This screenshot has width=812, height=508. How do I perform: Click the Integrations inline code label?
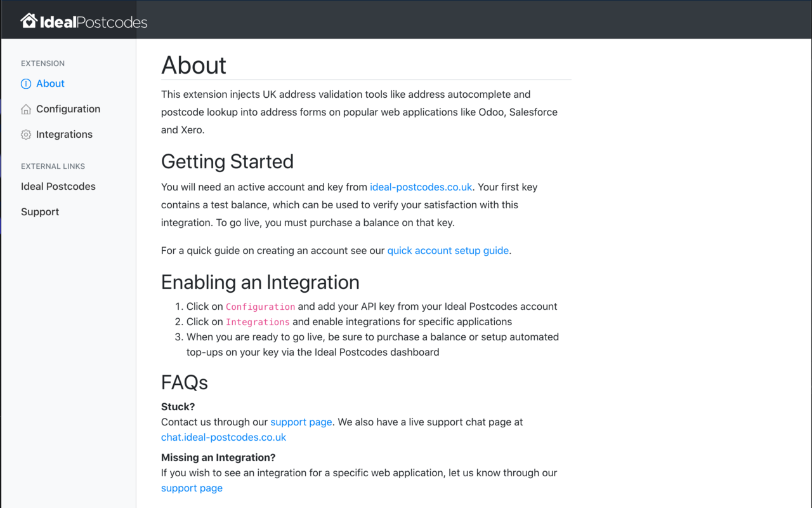(x=258, y=322)
